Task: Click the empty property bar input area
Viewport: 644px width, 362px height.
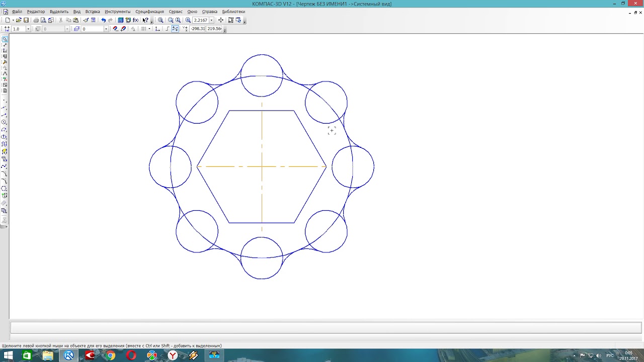Action: 326,328
